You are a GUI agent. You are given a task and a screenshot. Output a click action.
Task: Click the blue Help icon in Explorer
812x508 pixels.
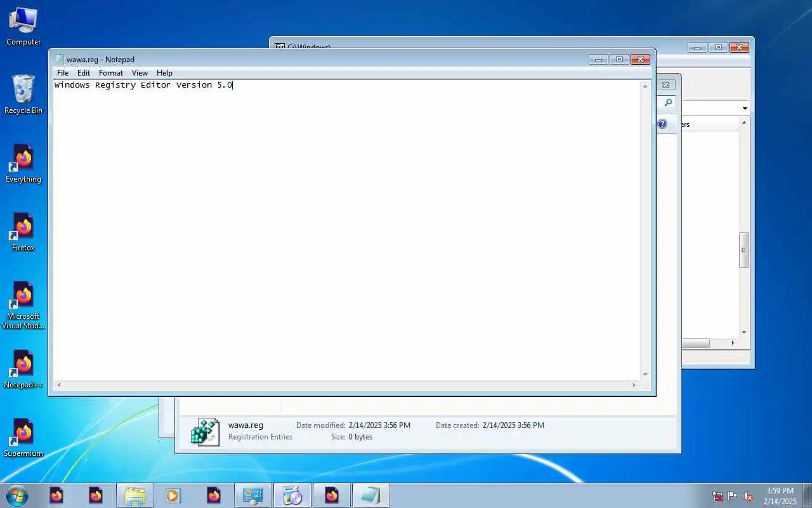click(x=662, y=124)
